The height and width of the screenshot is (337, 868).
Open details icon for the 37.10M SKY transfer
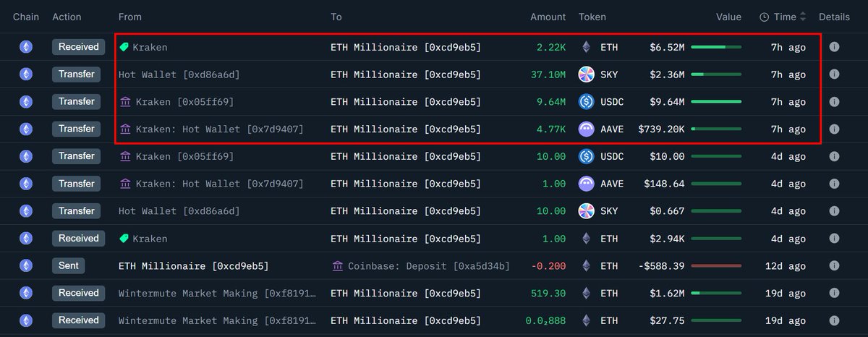[834, 74]
